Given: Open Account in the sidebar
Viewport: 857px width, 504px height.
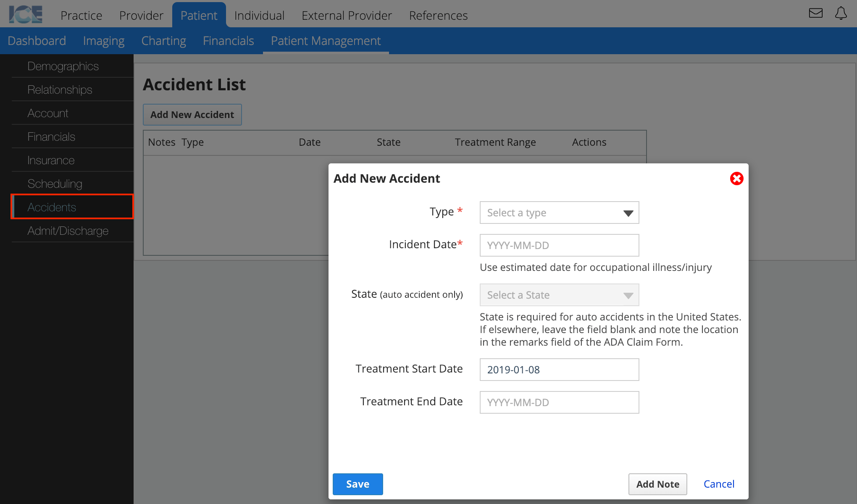Looking at the screenshot, I should (x=72, y=113).
